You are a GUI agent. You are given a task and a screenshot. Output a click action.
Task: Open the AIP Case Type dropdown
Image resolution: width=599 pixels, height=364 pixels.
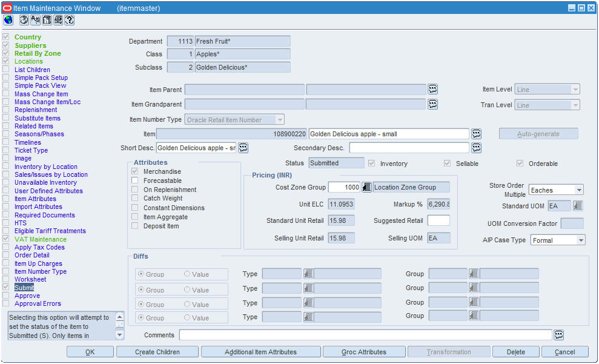pos(581,240)
